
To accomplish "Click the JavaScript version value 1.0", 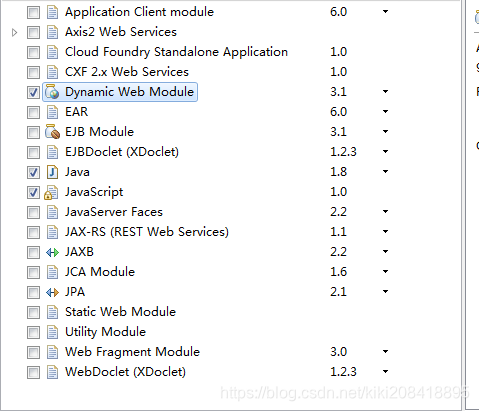I will coord(338,192).
